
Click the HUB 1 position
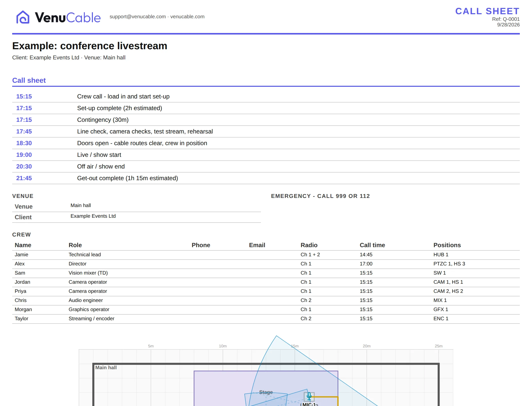click(x=441, y=255)
